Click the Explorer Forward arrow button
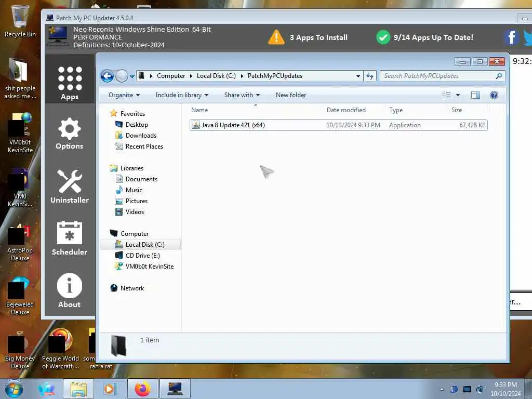Viewport: 532px width, 399px height. [122, 76]
